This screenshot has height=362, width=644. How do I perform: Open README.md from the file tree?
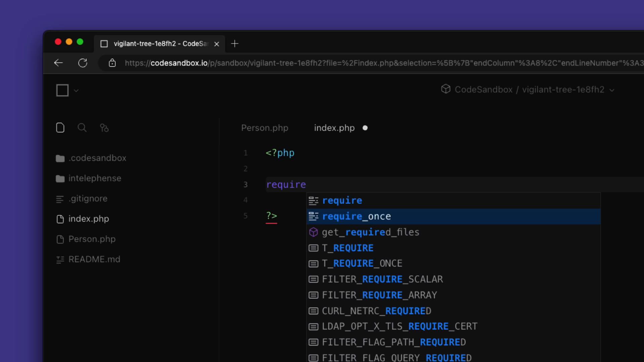[94, 259]
